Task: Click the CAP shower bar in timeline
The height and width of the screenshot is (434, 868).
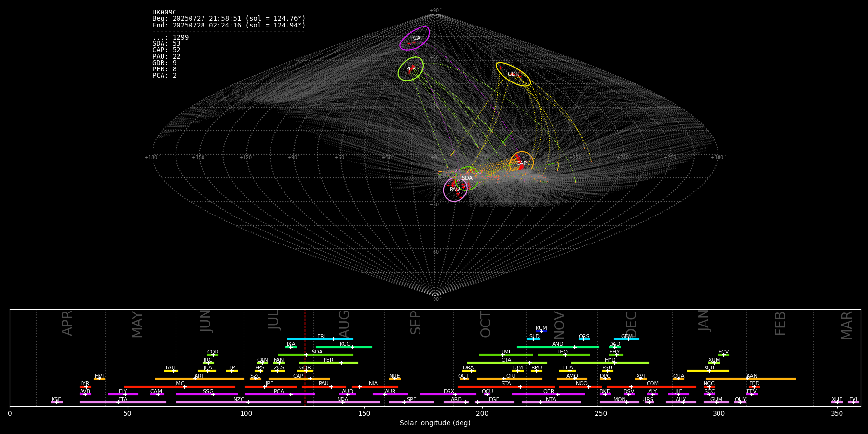Action: (x=299, y=379)
